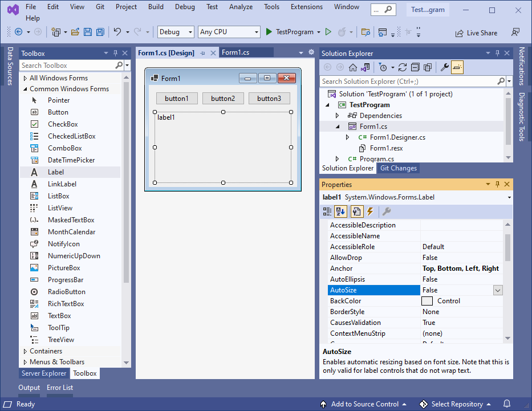Viewport: 532px width, 411px height.
Task: Open the AutoSize value dropdown arrow
Action: tap(498, 290)
